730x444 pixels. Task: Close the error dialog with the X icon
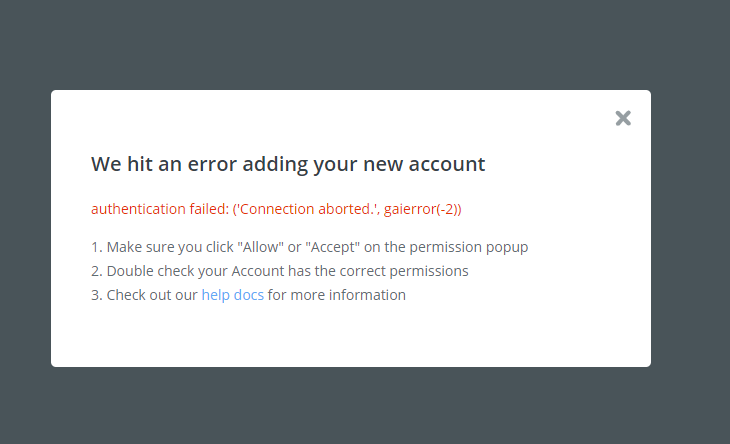pos(623,118)
